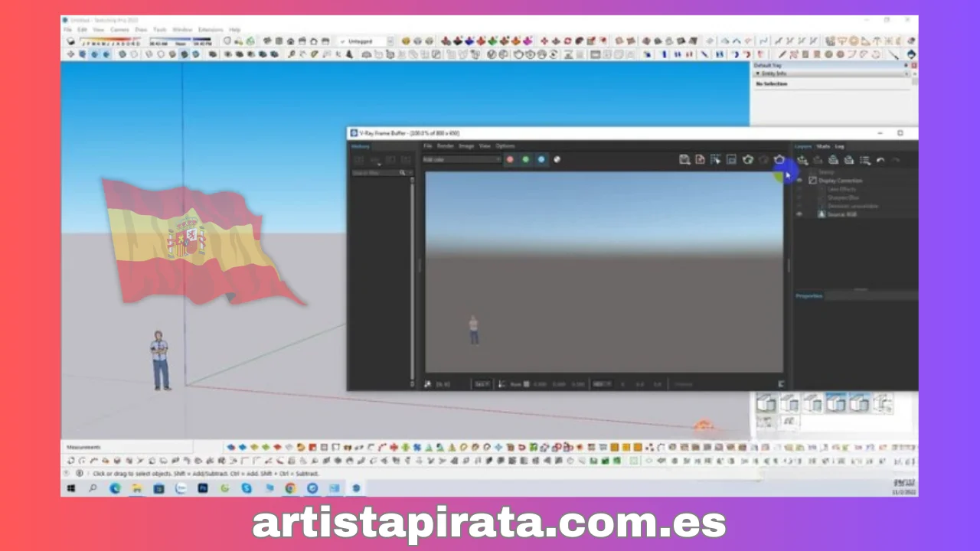
Task: Open Google Chrome from the taskbar
Action: [x=290, y=487]
